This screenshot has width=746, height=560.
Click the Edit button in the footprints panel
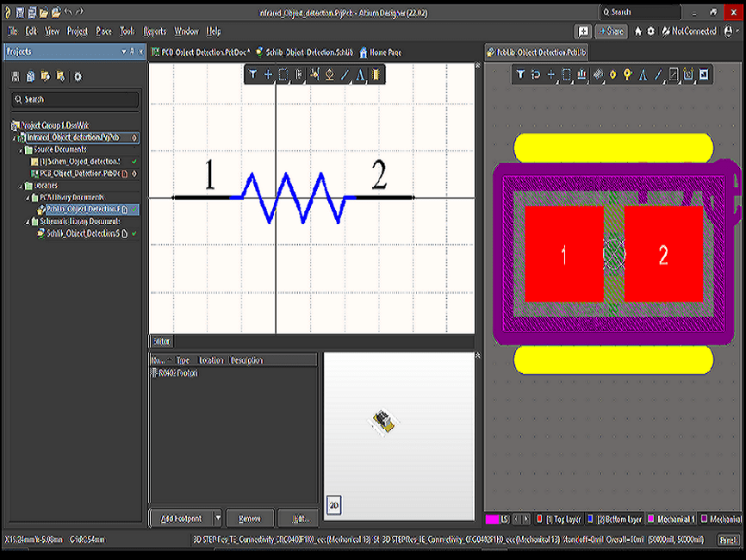pyautogui.click(x=299, y=518)
